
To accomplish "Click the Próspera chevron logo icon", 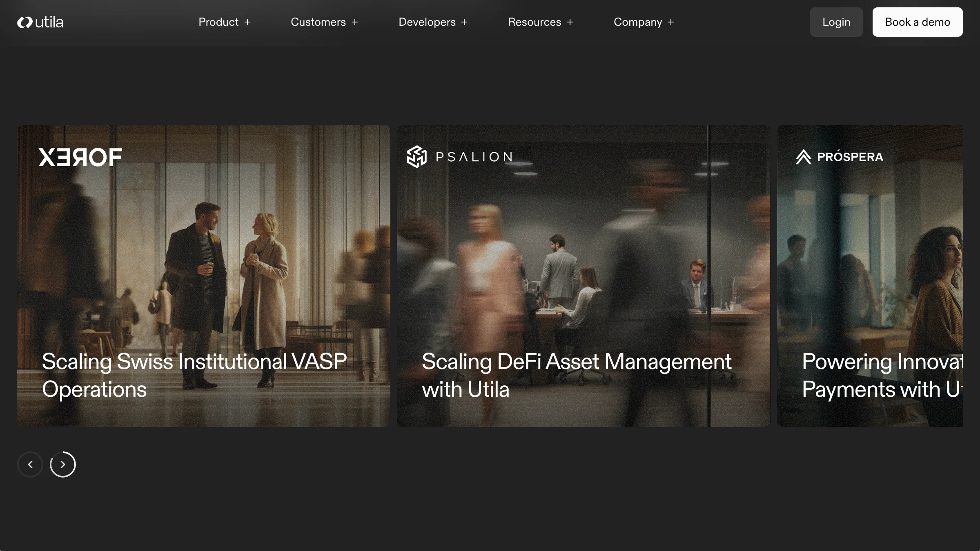I will coord(803,157).
